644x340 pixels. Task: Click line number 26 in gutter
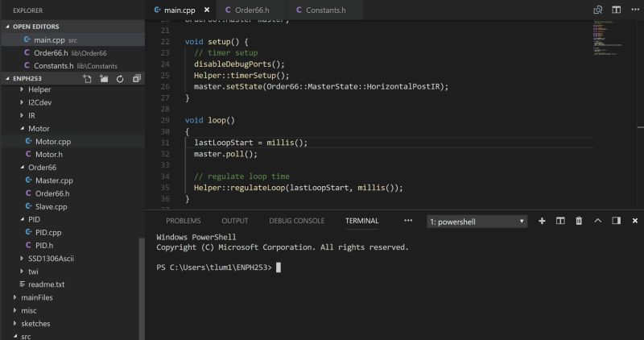coord(165,87)
